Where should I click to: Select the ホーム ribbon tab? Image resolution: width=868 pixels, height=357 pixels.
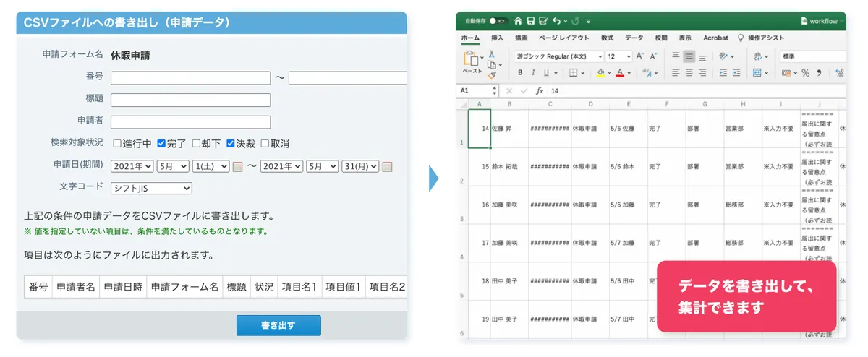[470, 38]
